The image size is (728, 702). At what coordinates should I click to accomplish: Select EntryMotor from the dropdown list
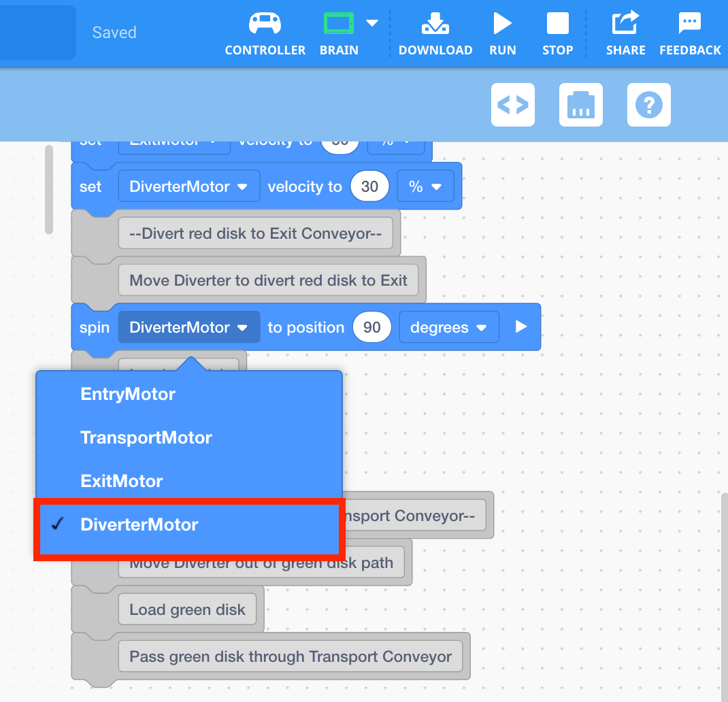pyautogui.click(x=128, y=395)
